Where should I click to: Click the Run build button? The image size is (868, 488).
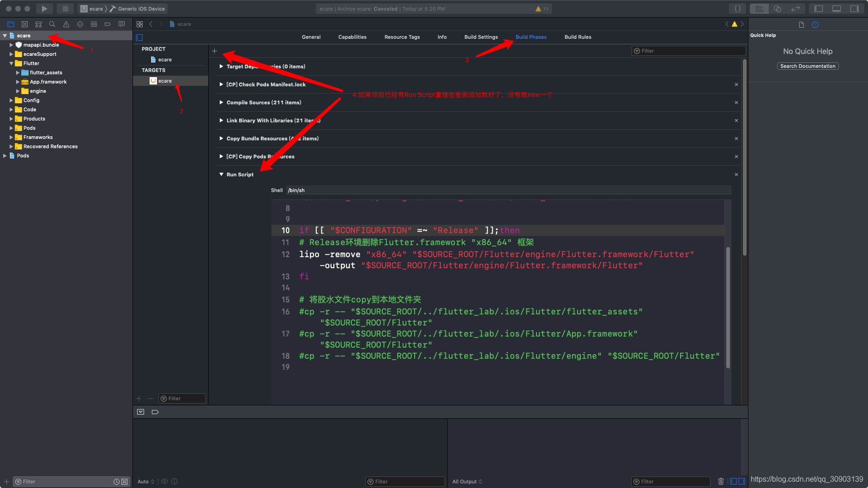[44, 9]
